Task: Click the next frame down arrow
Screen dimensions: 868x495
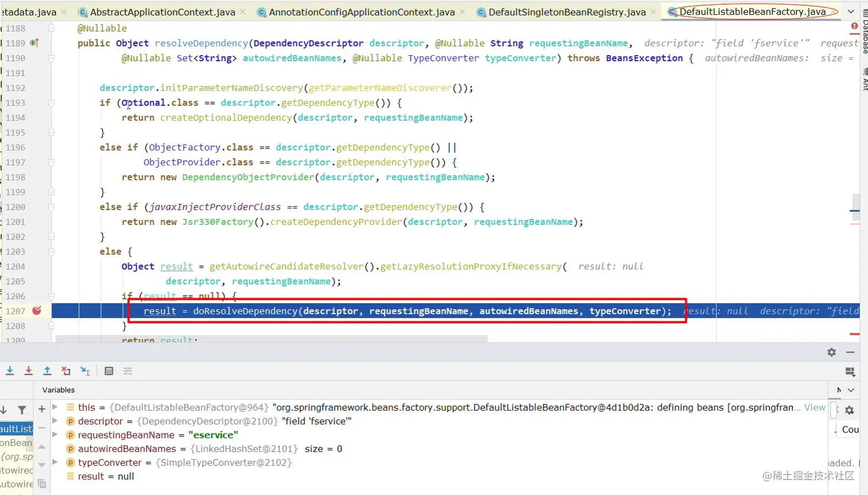Action: (x=3, y=410)
